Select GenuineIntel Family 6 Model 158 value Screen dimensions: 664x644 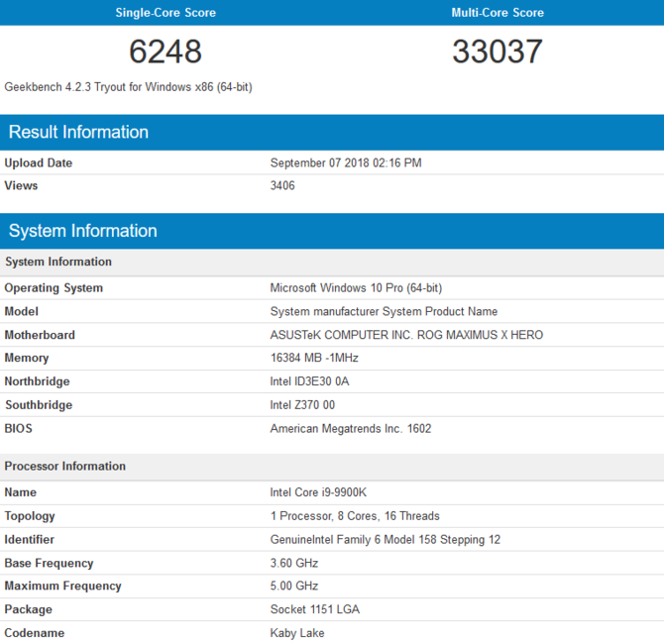(386, 539)
